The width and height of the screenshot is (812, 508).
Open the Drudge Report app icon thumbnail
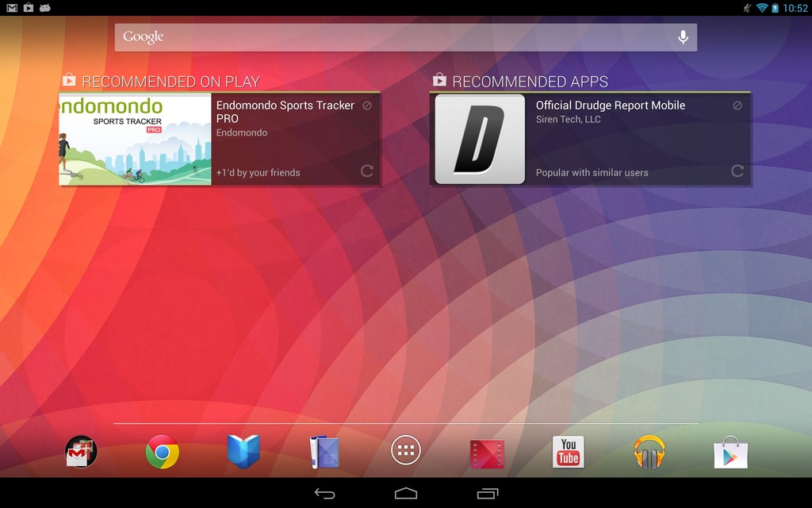coord(480,139)
